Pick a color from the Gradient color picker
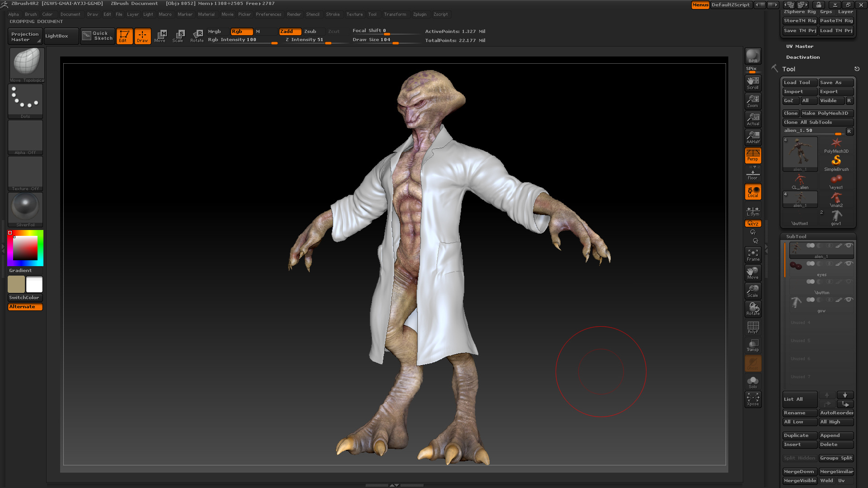Image resolution: width=868 pixels, height=488 pixels. (x=25, y=248)
